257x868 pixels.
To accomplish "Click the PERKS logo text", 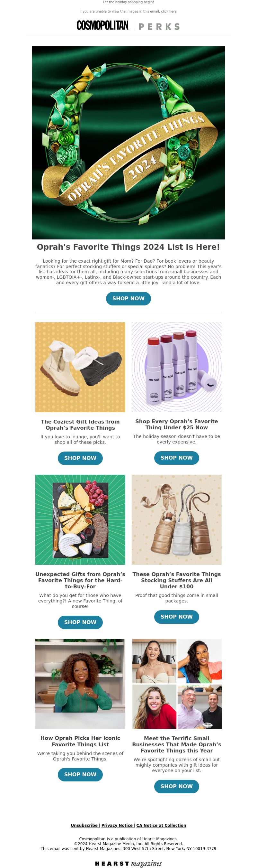I will [159, 27].
